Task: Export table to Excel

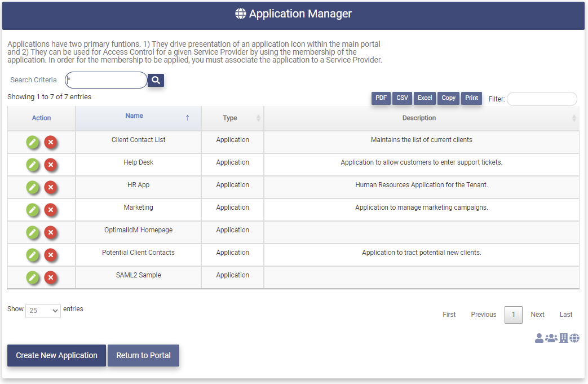Action: (425, 98)
